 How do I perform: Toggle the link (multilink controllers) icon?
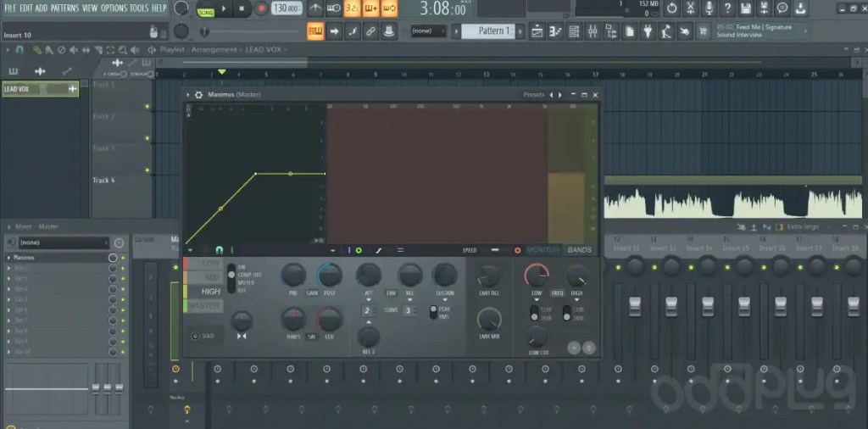[371, 31]
